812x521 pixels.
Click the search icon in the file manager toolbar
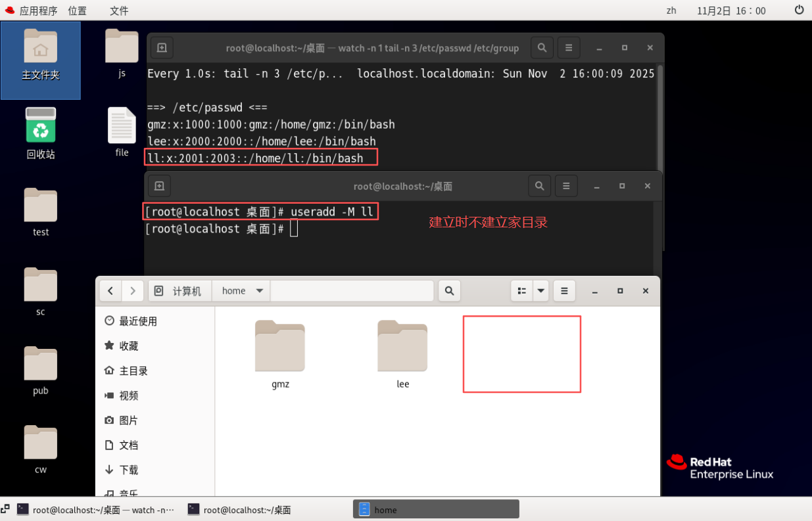(449, 290)
